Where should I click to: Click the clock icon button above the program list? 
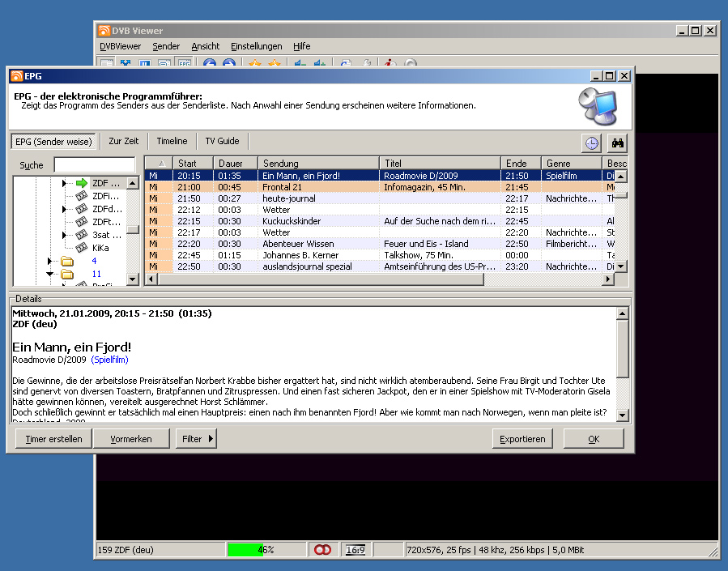592,143
